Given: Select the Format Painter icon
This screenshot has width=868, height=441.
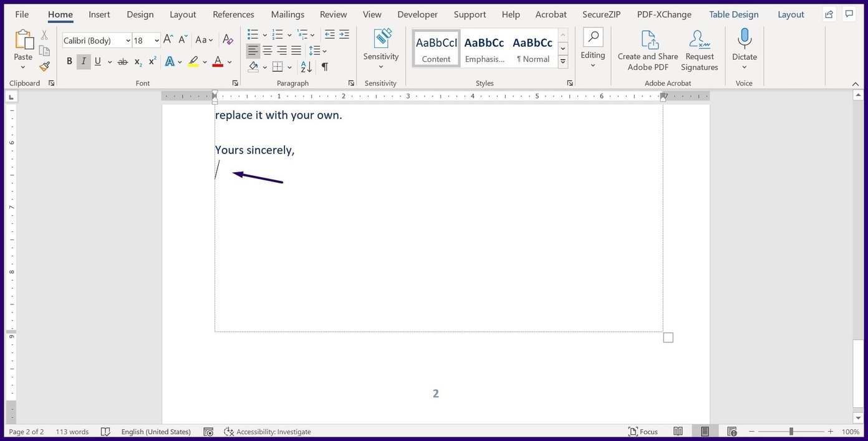Looking at the screenshot, I should click(44, 67).
